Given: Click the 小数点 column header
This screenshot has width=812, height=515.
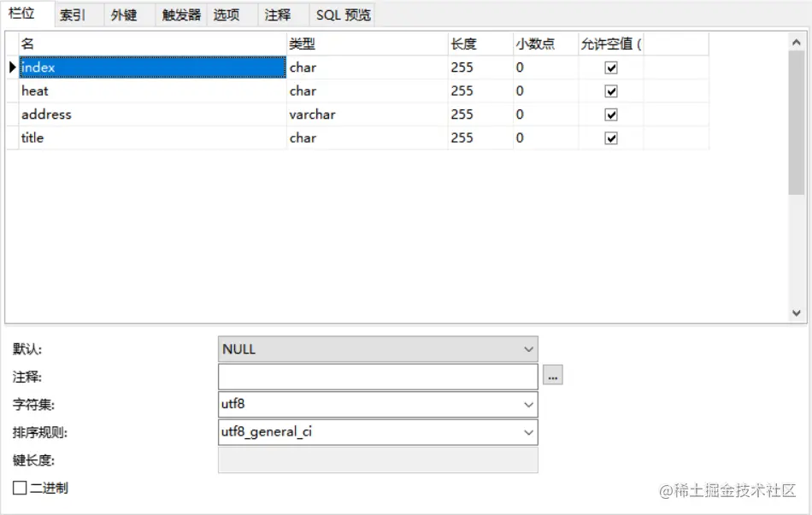Looking at the screenshot, I should 546,44.
